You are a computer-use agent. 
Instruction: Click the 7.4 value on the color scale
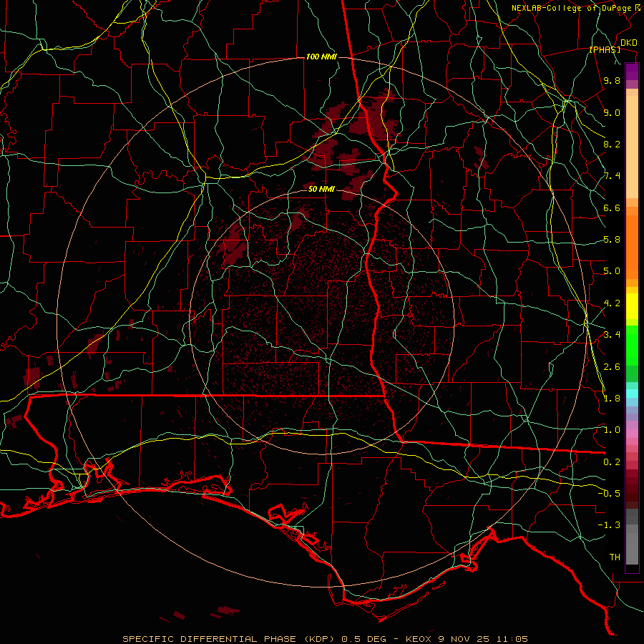[x=612, y=176]
